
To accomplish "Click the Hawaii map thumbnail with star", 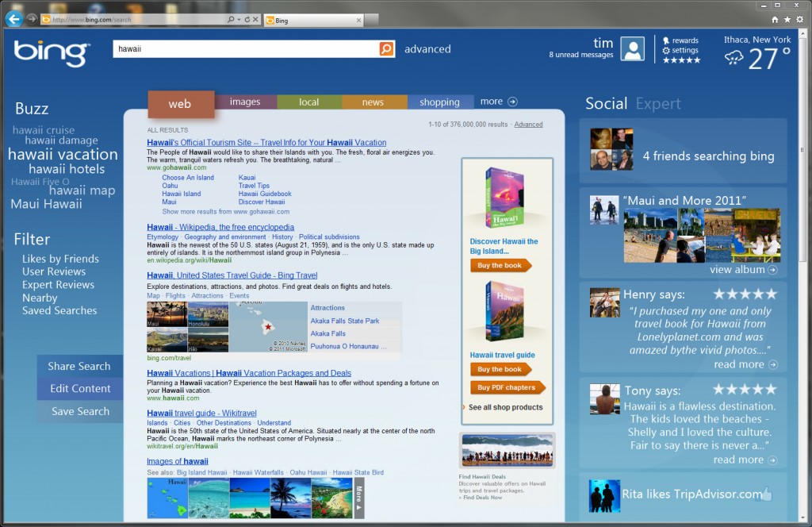I will click(x=268, y=327).
